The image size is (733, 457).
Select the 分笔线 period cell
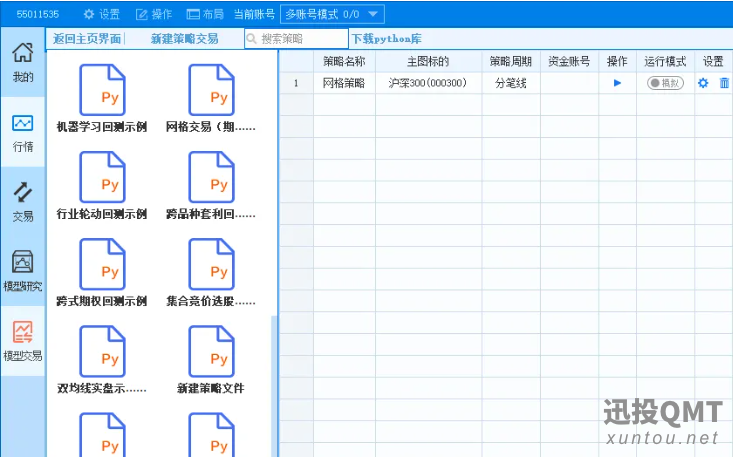(x=511, y=83)
